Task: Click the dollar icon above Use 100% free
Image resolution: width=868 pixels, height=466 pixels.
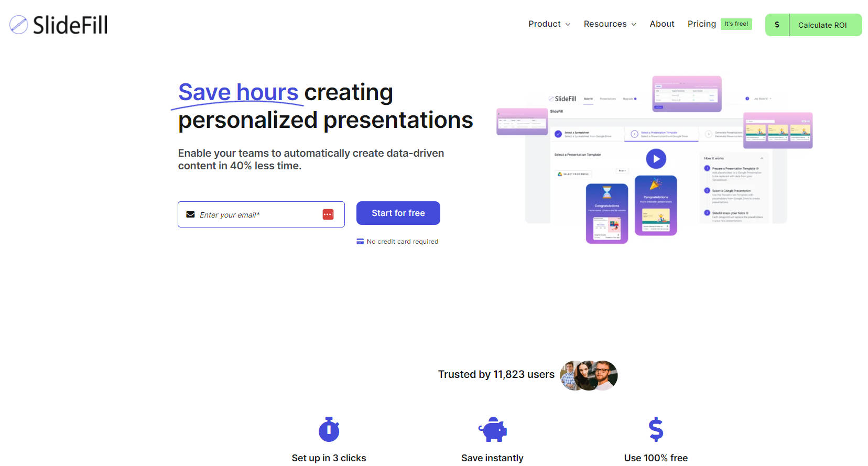Action: tap(656, 430)
